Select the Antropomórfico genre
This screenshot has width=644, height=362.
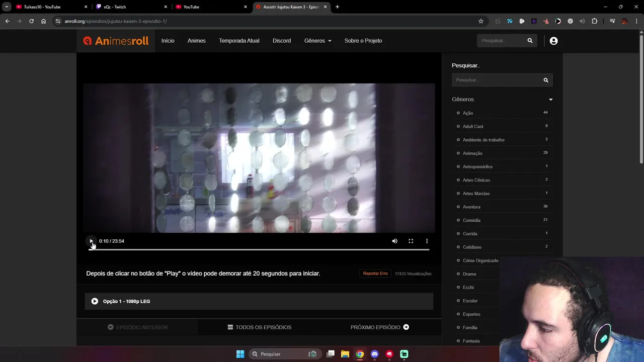477,167
